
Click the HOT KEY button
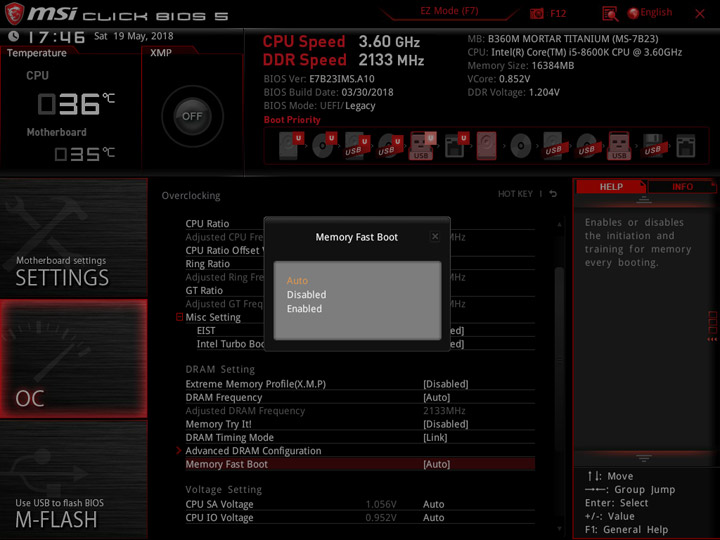coord(515,194)
